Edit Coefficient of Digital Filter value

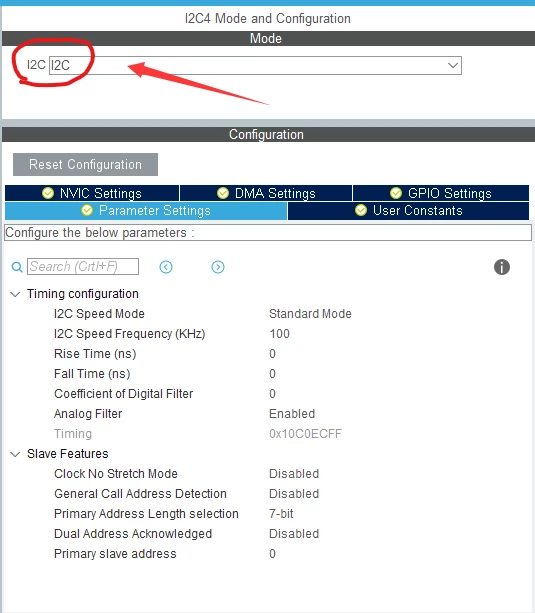click(272, 394)
